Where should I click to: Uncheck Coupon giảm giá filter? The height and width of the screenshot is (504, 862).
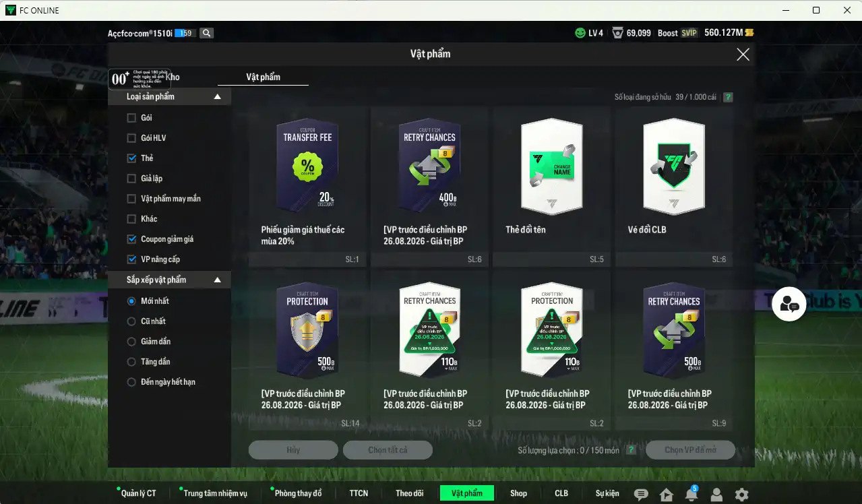coord(131,239)
